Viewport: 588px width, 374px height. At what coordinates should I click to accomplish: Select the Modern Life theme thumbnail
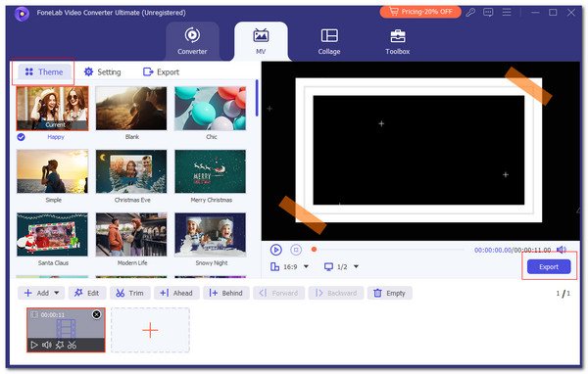pyautogui.click(x=131, y=235)
